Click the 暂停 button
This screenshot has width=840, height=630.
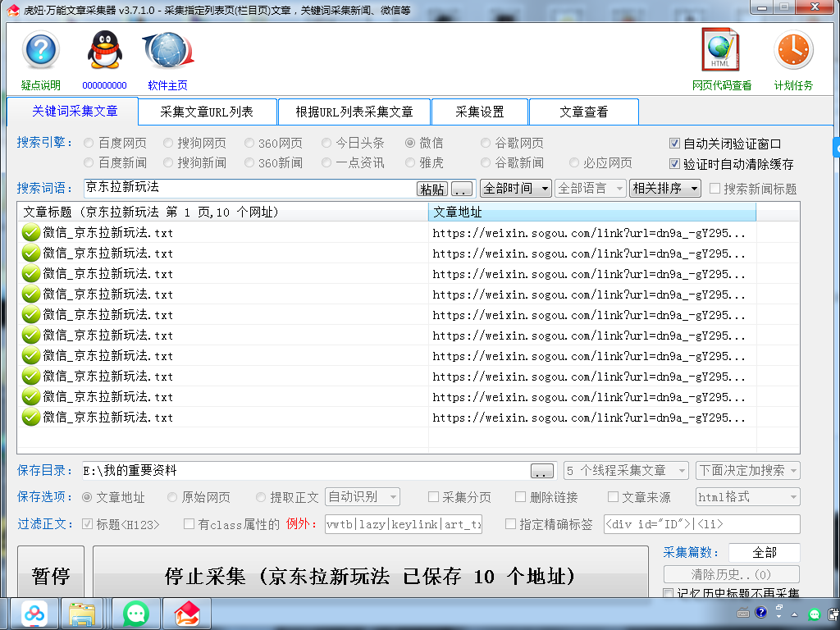[x=51, y=572]
